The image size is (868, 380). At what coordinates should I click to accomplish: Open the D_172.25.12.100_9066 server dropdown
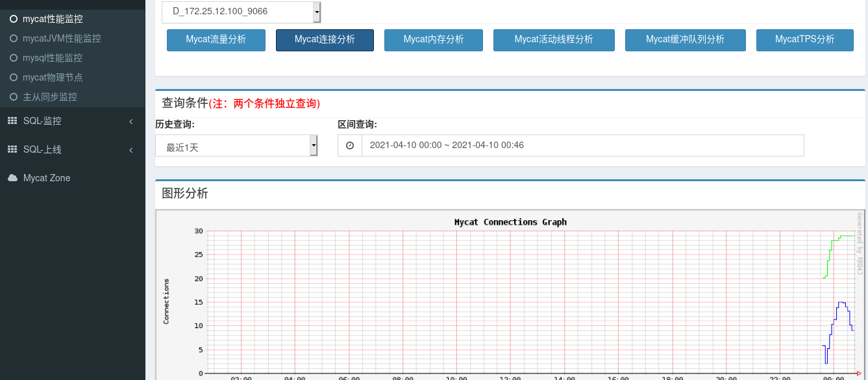pos(241,11)
